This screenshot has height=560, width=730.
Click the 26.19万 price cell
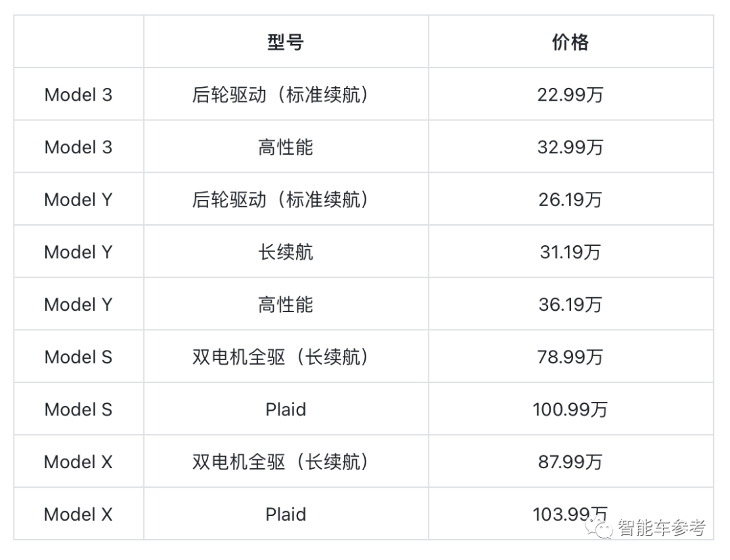coord(570,199)
